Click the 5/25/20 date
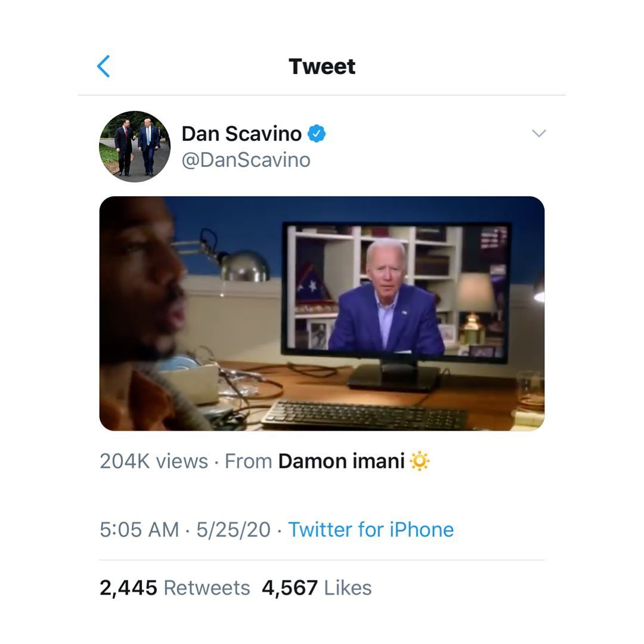This screenshot has width=644, height=644. click(233, 530)
